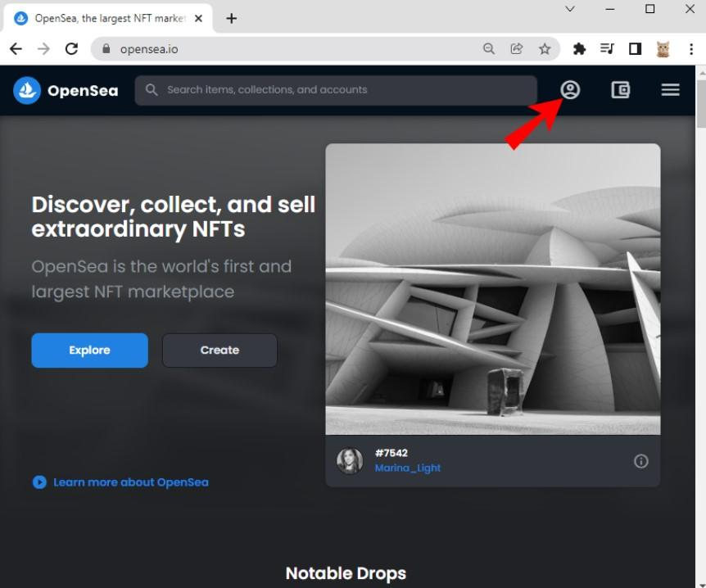The width and height of the screenshot is (706, 588).
Task: Click the scrollbar up arrow
Action: (x=701, y=72)
